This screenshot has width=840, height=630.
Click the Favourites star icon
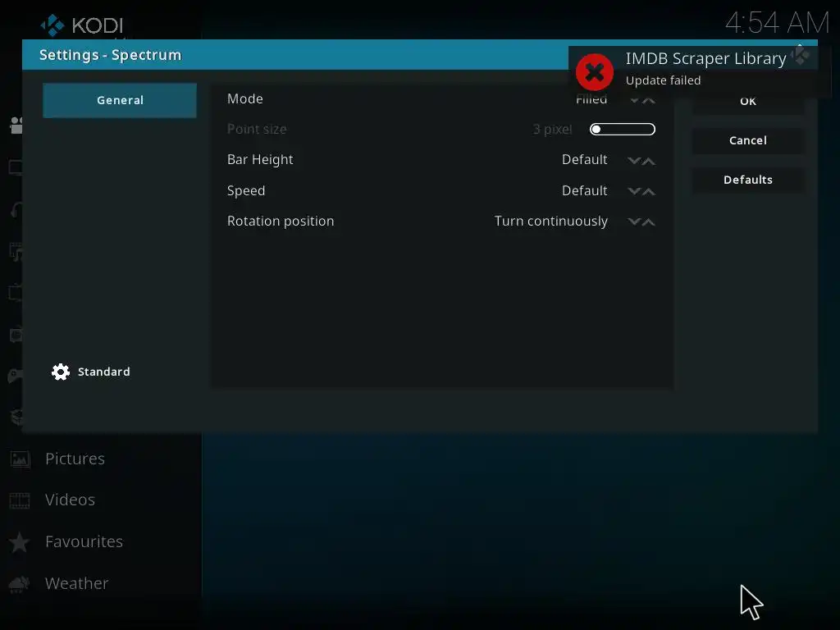pyautogui.click(x=20, y=542)
